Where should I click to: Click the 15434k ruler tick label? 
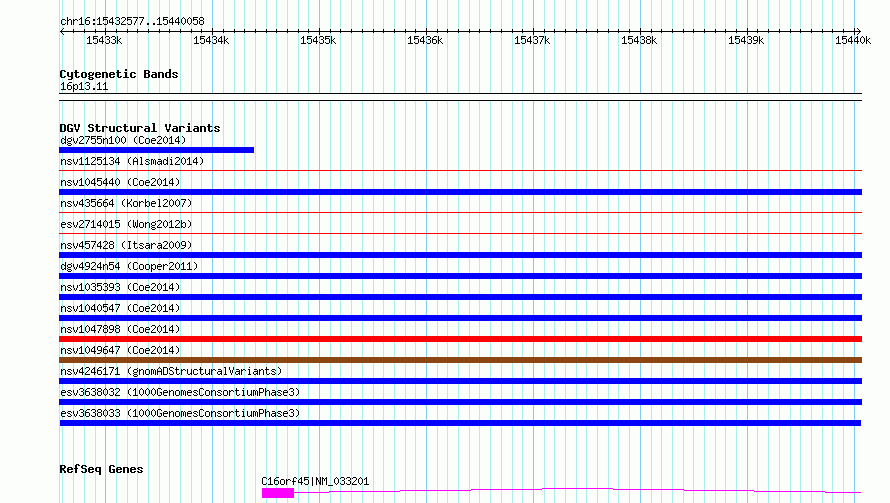211,40
